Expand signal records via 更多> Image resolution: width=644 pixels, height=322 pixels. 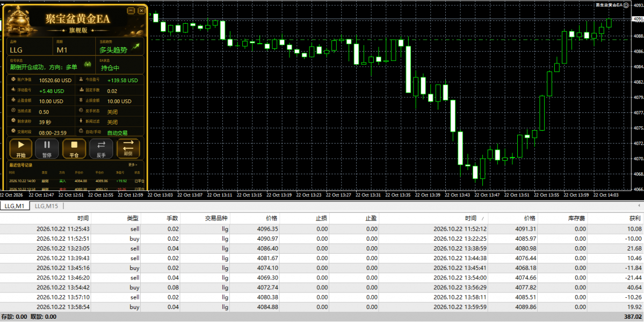[133, 164]
